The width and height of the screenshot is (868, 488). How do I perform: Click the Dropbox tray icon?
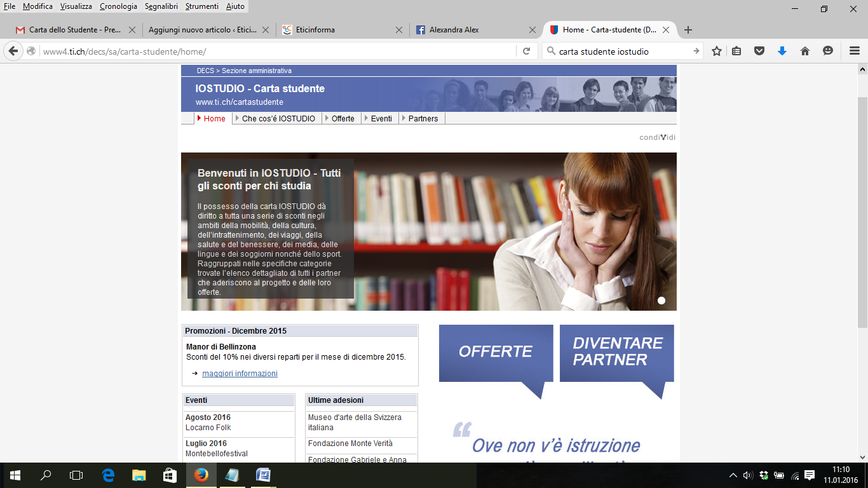click(x=764, y=475)
